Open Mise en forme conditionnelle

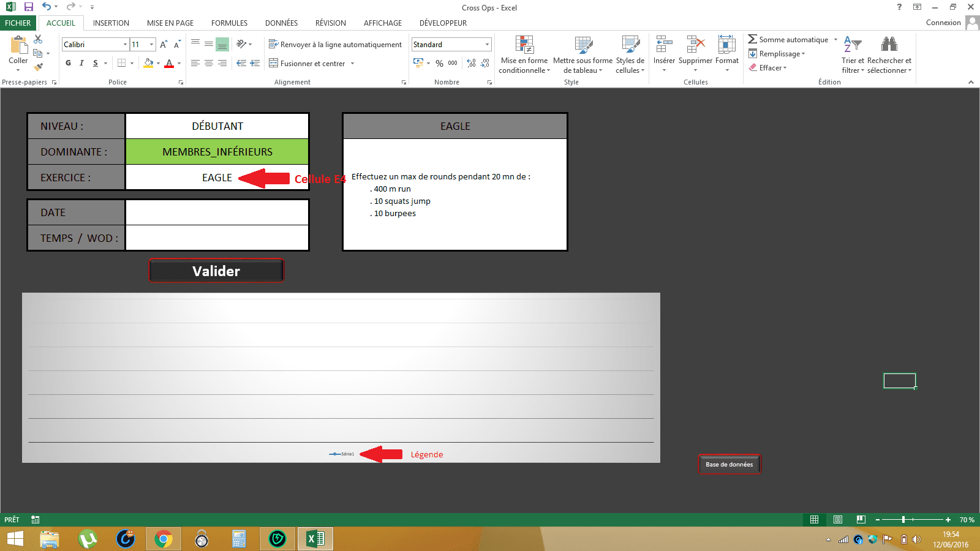[x=524, y=54]
